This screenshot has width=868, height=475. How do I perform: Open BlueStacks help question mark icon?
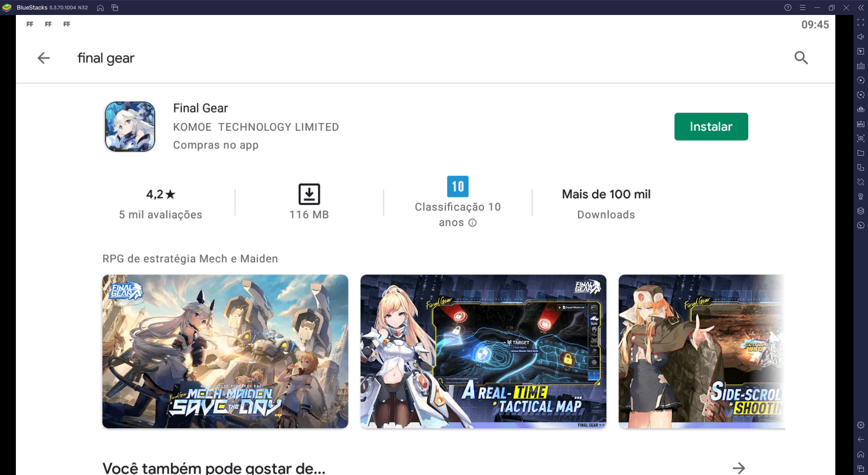coord(788,8)
